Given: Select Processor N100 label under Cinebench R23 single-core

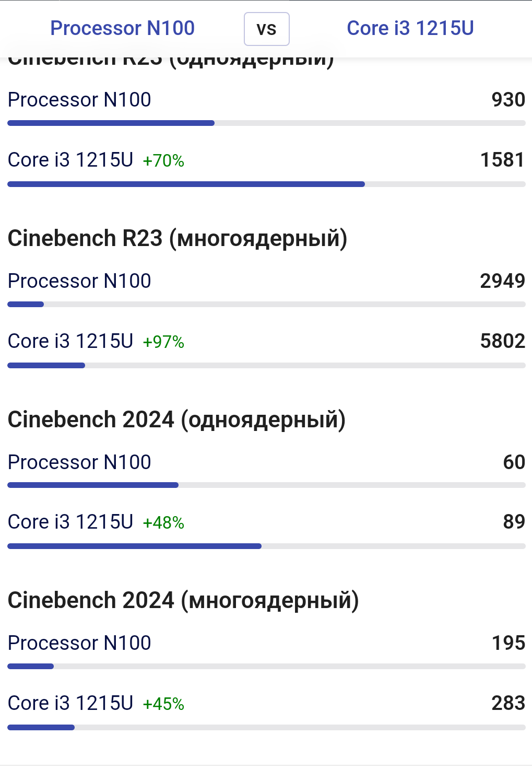Looking at the screenshot, I should point(79,100).
